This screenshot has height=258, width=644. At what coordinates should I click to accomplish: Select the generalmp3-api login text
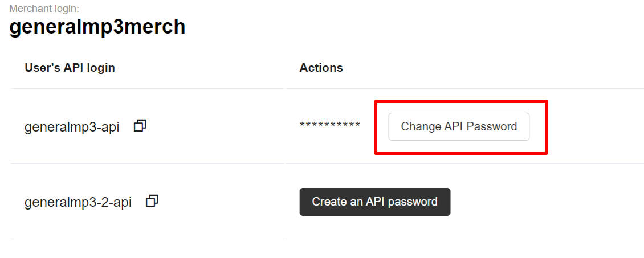point(72,127)
